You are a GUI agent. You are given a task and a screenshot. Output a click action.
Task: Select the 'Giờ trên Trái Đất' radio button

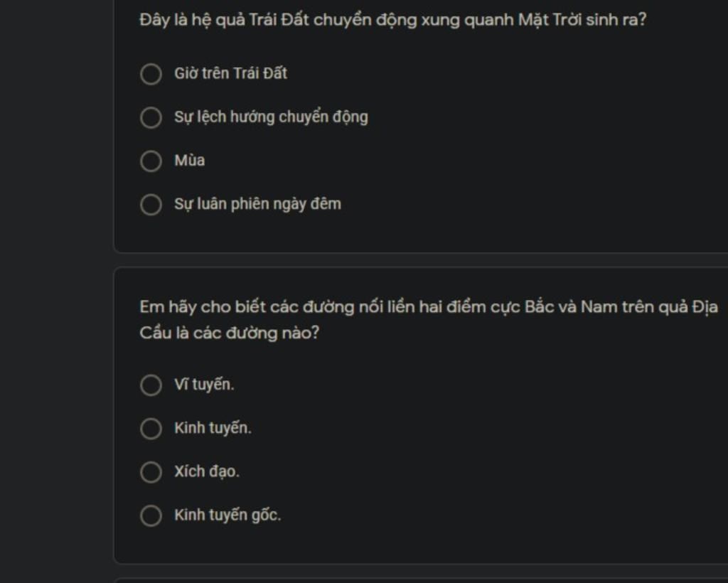(151, 74)
